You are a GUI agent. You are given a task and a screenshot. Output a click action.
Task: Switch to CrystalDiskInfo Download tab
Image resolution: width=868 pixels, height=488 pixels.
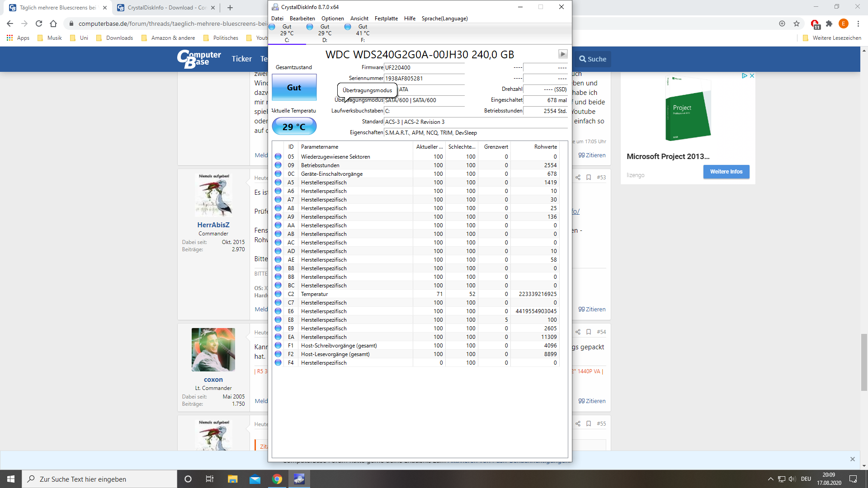[163, 8]
